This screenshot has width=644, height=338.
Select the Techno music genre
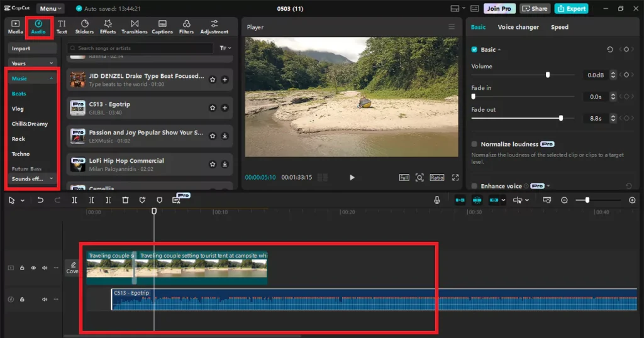click(x=21, y=154)
